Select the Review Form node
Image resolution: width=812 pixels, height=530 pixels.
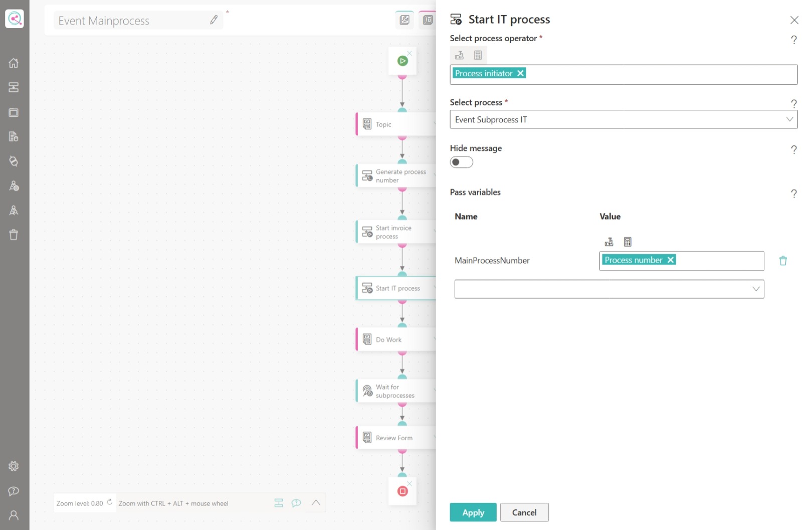[396, 438]
